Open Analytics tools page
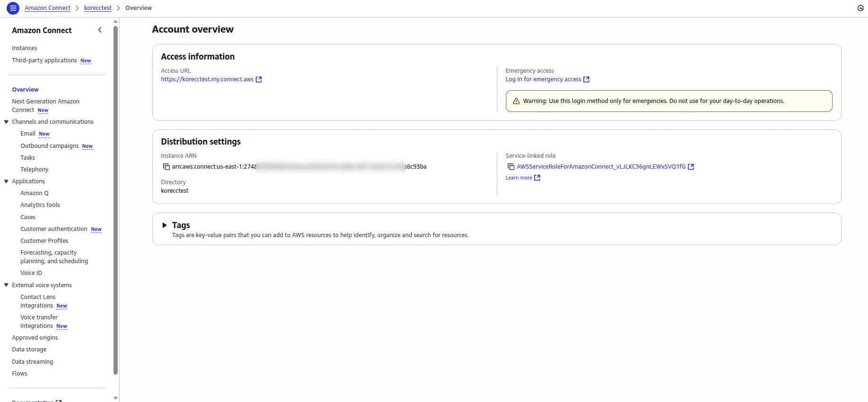Viewport: 868px width, 402px height. [40, 205]
